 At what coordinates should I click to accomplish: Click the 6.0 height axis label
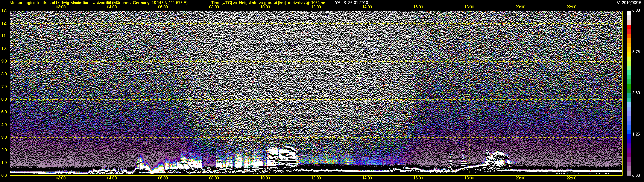tap(4, 99)
